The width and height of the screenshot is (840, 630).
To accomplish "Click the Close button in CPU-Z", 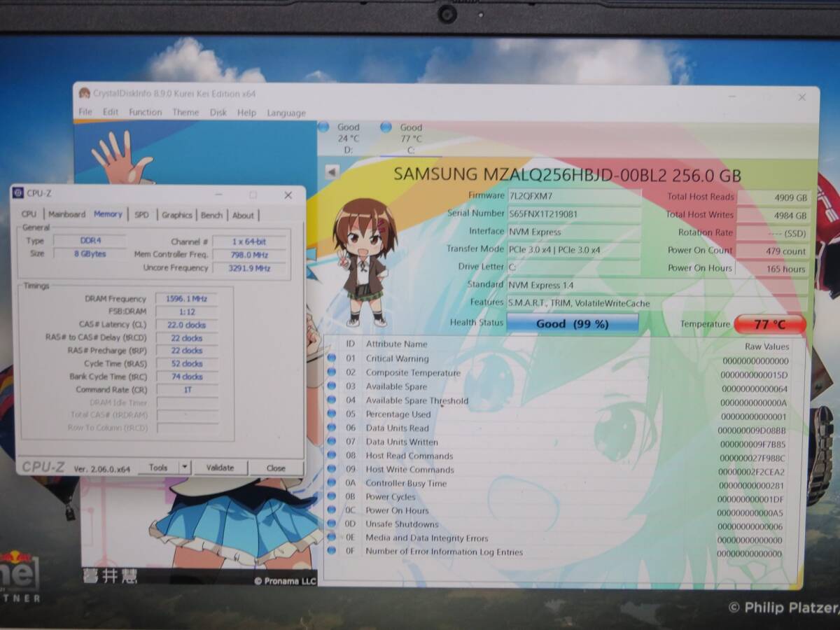I will pos(276,468).
